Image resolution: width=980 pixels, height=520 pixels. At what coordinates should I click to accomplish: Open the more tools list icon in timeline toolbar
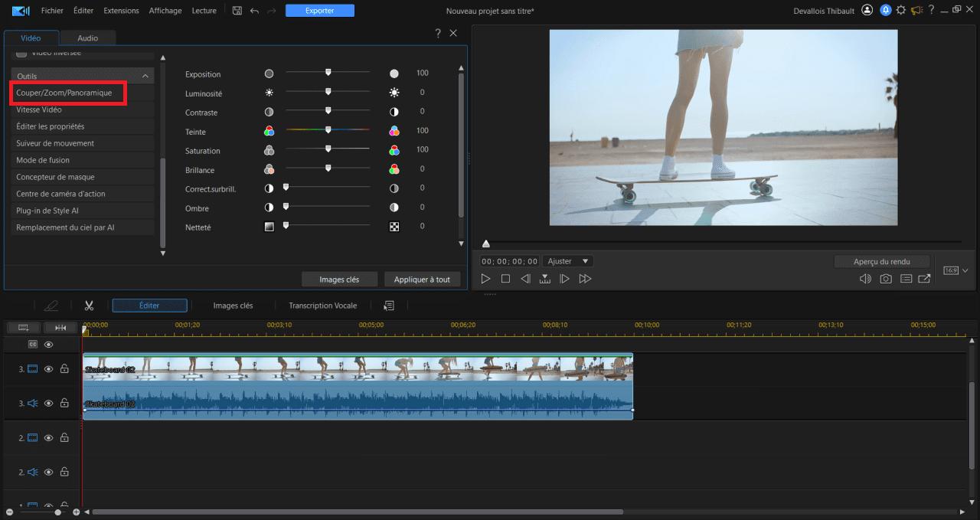(x=389, y=306)
